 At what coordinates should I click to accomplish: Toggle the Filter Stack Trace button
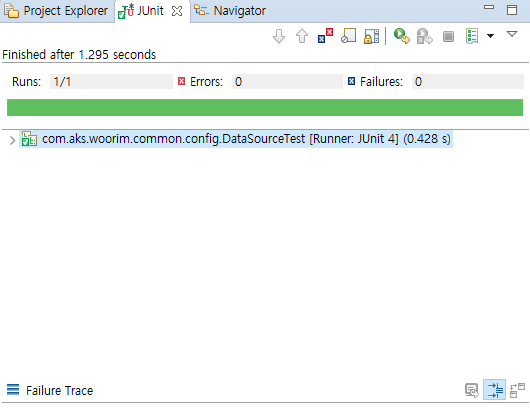(495, 390)
